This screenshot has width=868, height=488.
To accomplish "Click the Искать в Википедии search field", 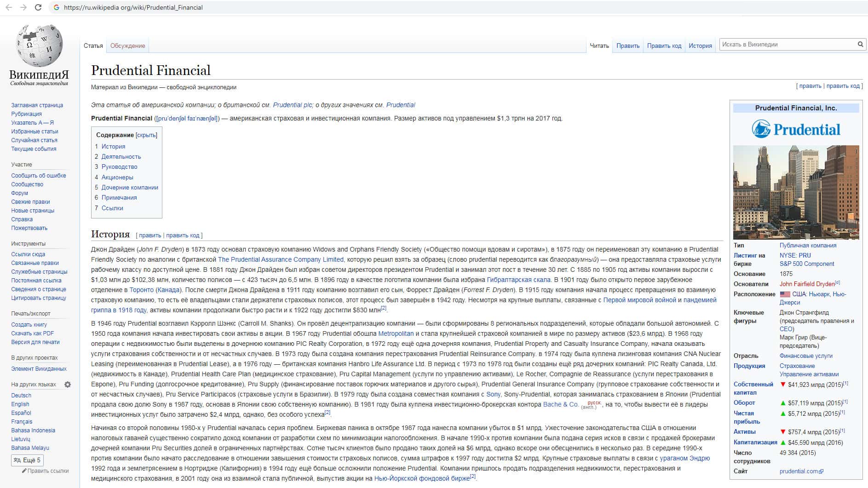I will click(x=787, y=45).
